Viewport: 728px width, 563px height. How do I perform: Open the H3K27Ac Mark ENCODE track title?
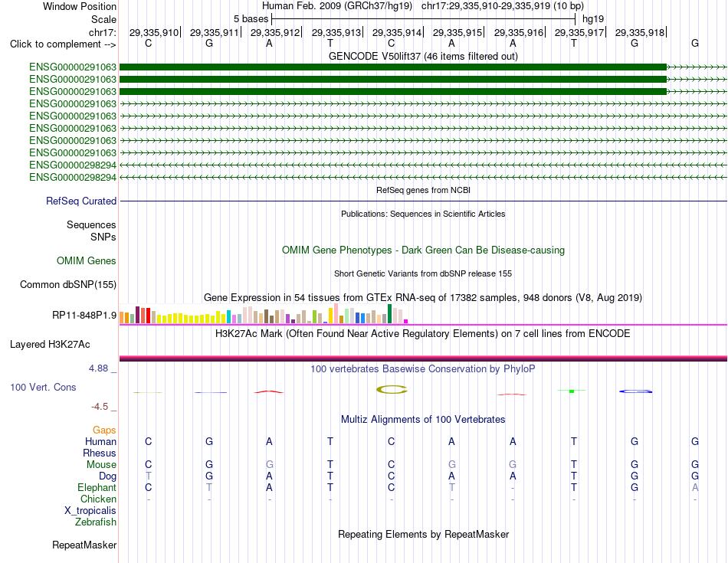[x=423, y=334]
